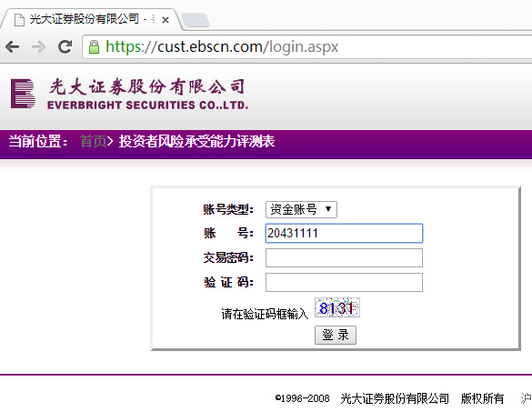The width and height of the screenshot is (532, 412).
Task: Click the 光大证券股份有限公司 header title text
Action: click(x=146, y=87)
